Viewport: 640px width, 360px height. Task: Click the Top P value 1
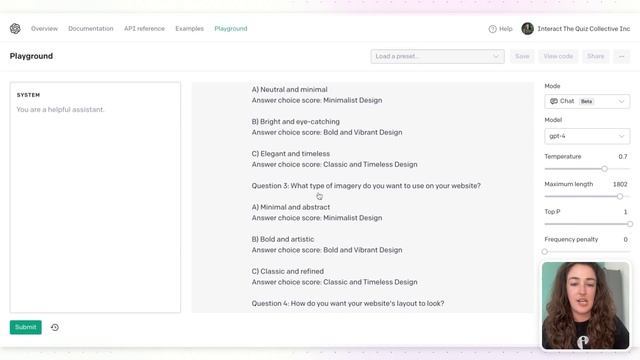(625, 211)
